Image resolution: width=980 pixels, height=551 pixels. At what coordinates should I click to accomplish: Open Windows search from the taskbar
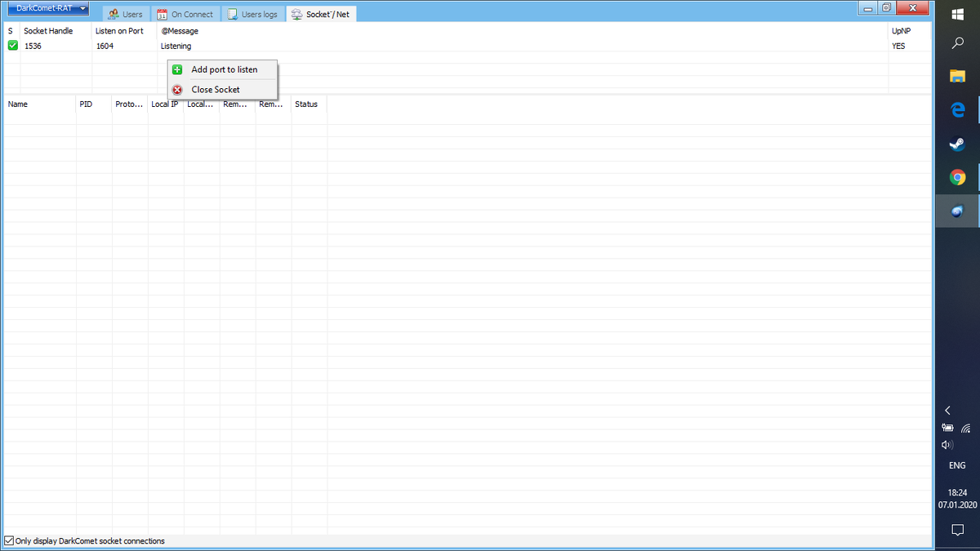tap(958, 43)
